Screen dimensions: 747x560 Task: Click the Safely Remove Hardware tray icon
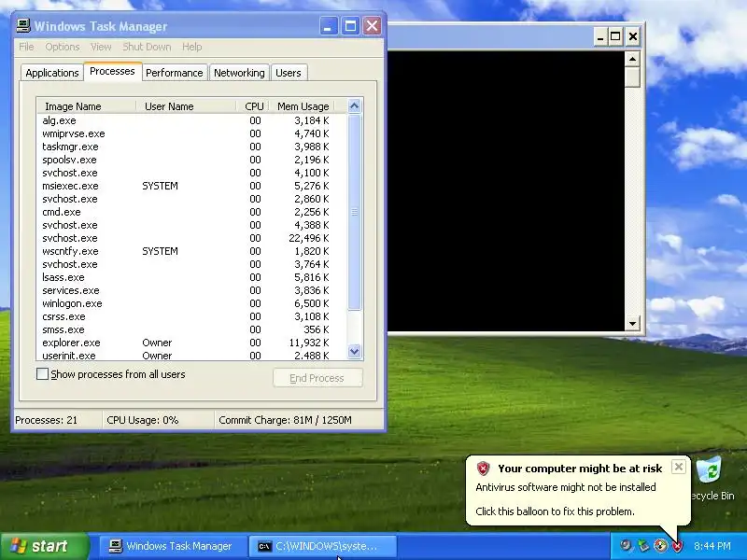click(643, 546)
